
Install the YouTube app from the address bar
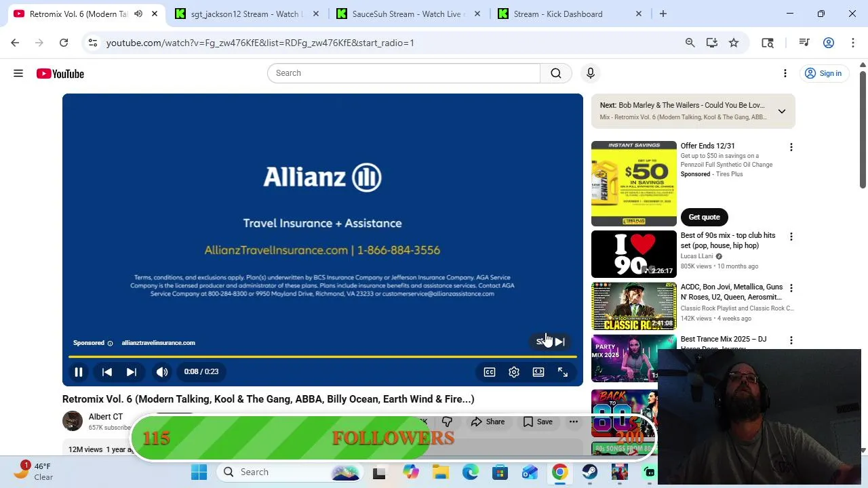712,43
